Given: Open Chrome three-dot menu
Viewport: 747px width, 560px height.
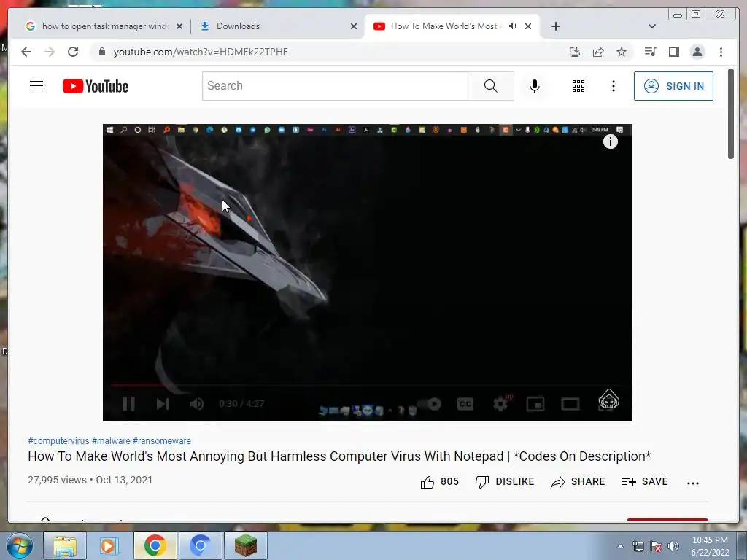Looking at the screenshot, I should tap(721, 52).
